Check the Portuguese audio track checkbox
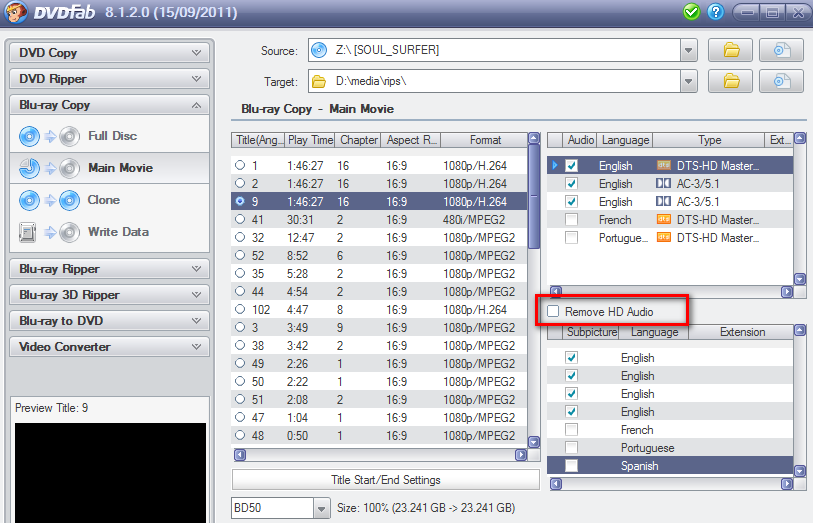The height and width of the screenshot is (523, 813). click(571, 237)
